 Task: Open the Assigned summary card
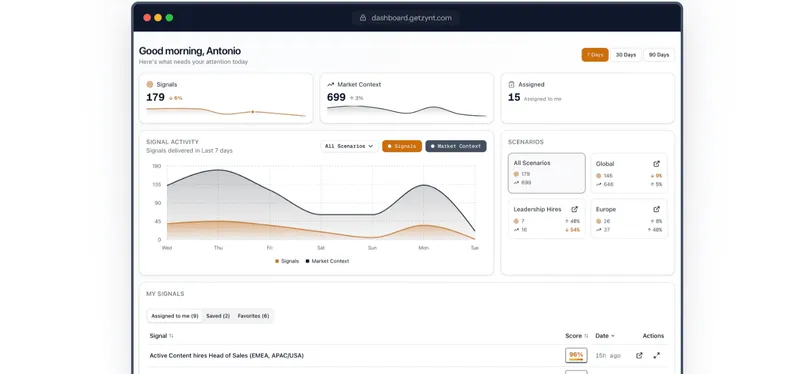[588, 98]
